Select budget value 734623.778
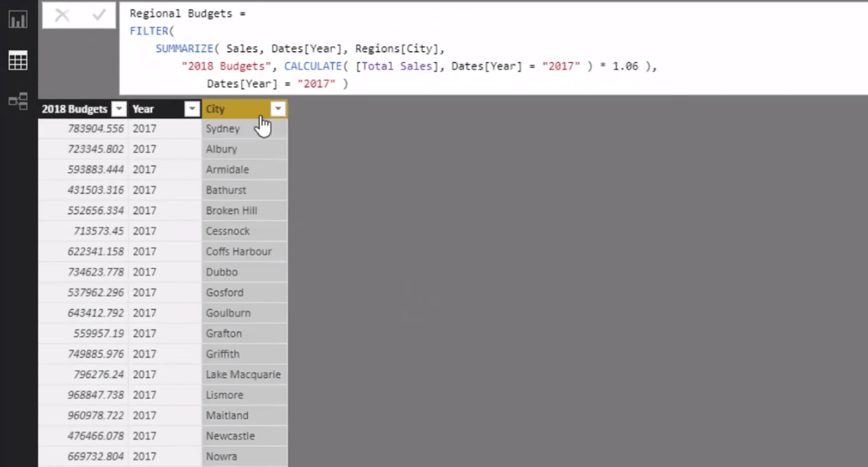This screenshot has width=868, height=467. pos(83,271)
